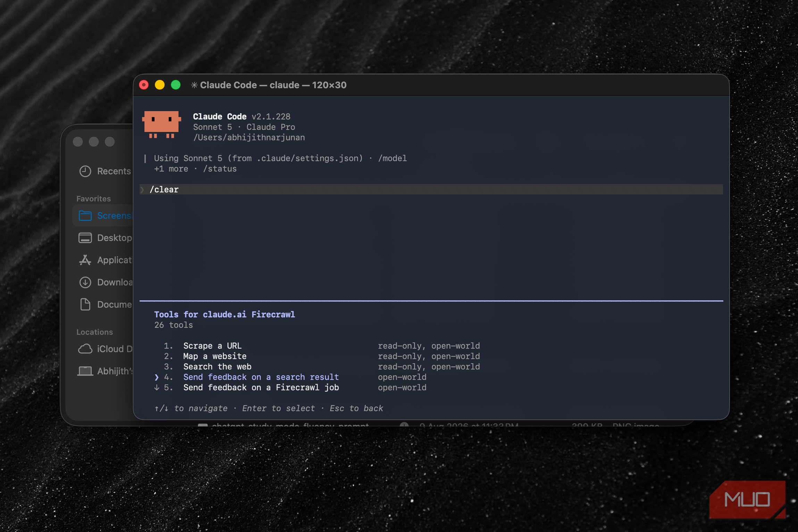This screenshot has width=798, height=532.
Task: Click the Locations section header in Finder
Action: click(94, 332)
